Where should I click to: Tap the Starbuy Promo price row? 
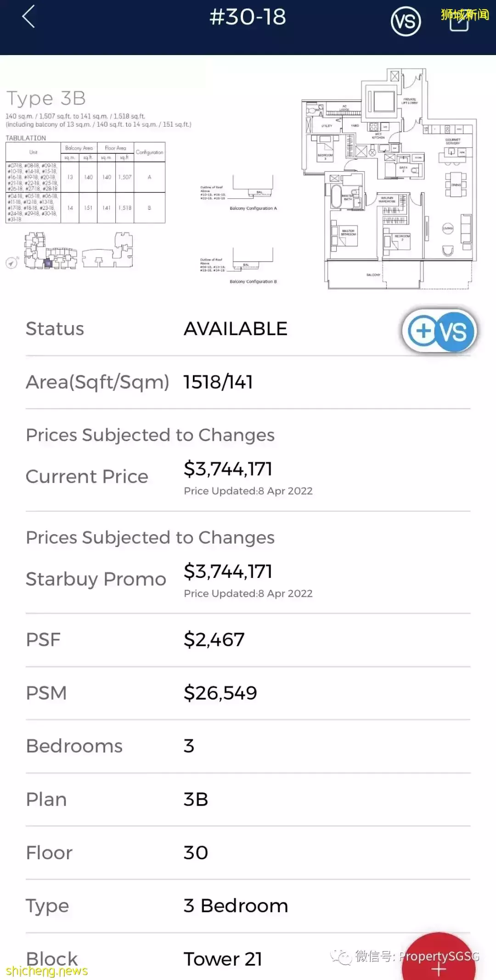248,579
